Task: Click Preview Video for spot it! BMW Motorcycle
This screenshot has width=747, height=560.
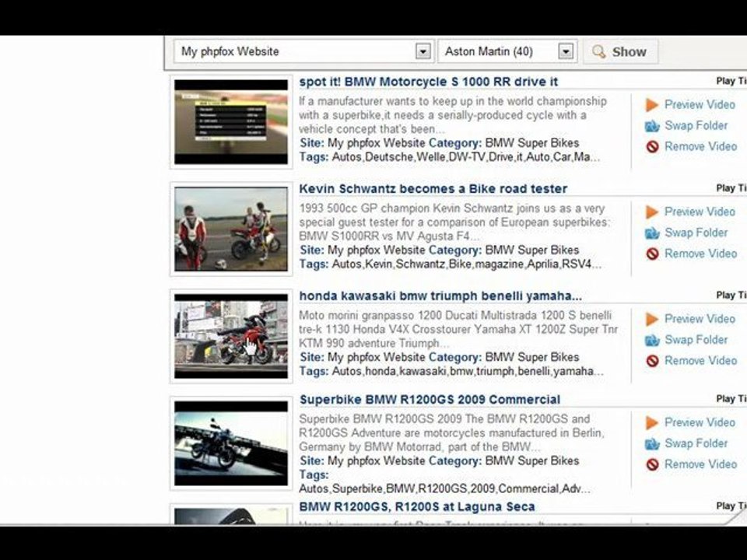Action: (700, 105)
